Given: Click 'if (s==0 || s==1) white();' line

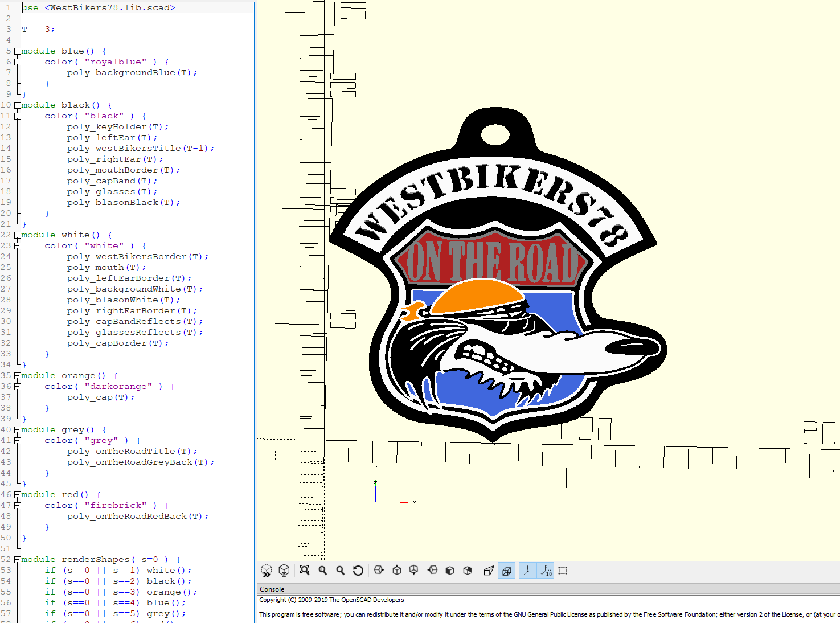Looking at the screenshot, I should click(118, 570).
